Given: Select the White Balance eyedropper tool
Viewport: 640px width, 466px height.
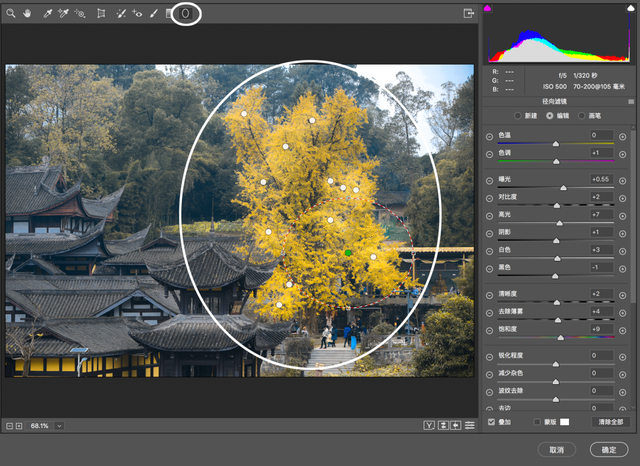Looking at the screenshot, I should coord(48,13).
